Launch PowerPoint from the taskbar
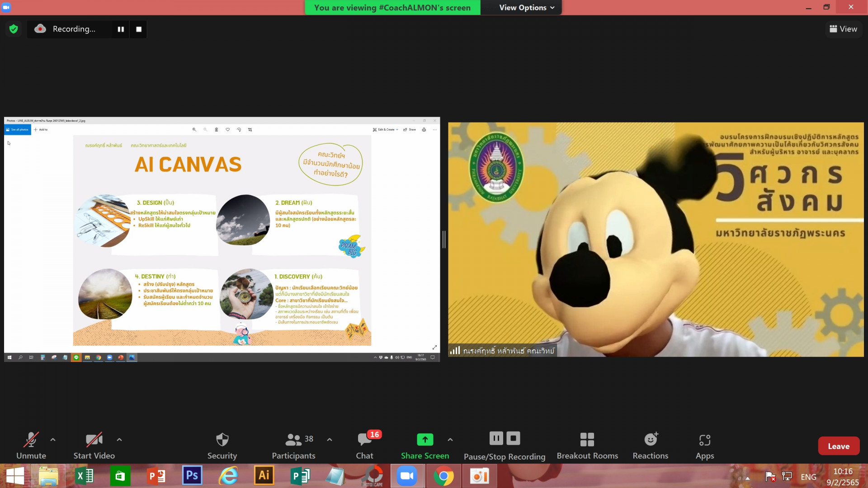The width and height of the screenshot is (868, 488). click(156, 476)
